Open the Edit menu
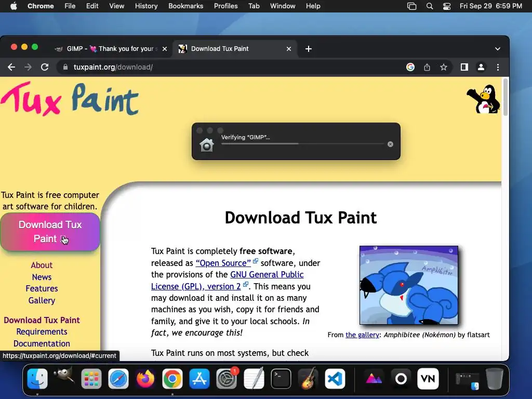Viewport: 532px width, 399px height. point(92,6)
